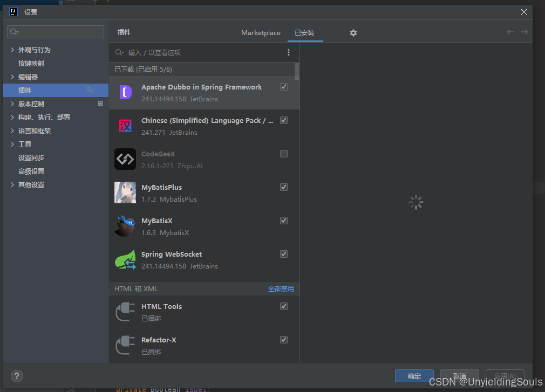Select the Apache Dubbo in Spring Framework title
This screenshot has width=545, height=392.
(202, 87)
